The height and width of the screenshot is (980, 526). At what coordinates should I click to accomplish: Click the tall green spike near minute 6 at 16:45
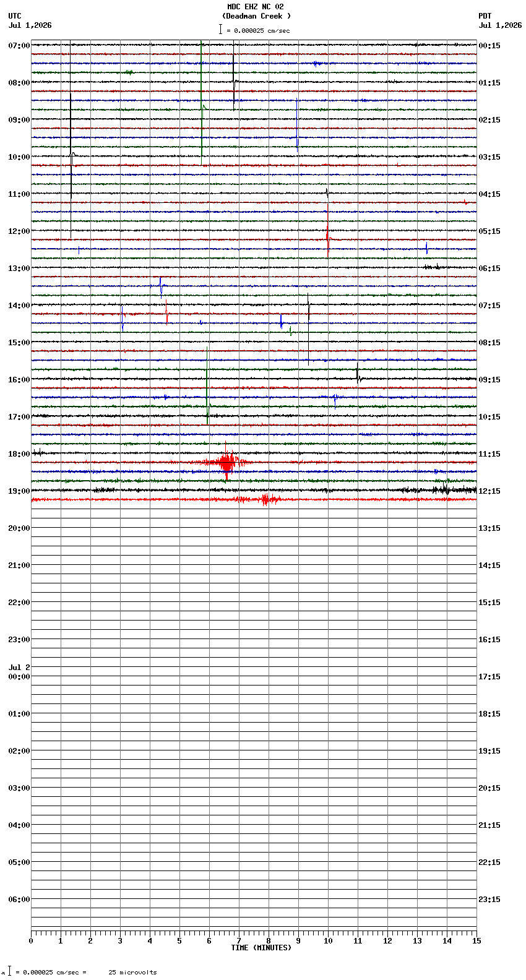[207, 387]
